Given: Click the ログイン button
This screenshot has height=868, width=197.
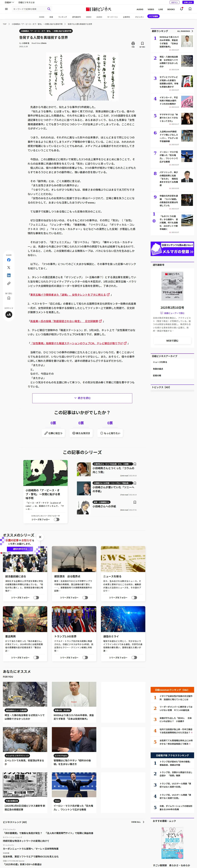Looking at the screenshot, I should coord(174,2).
